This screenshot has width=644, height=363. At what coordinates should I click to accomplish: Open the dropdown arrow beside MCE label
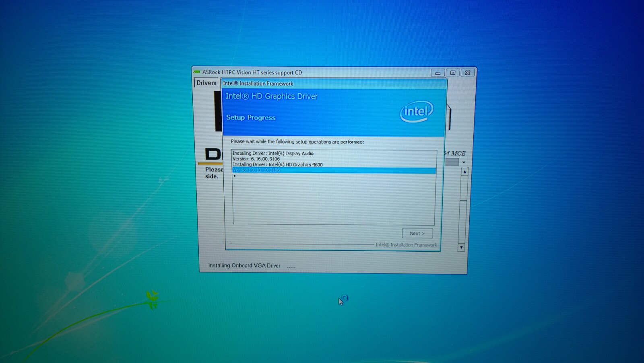pos(464,162)
